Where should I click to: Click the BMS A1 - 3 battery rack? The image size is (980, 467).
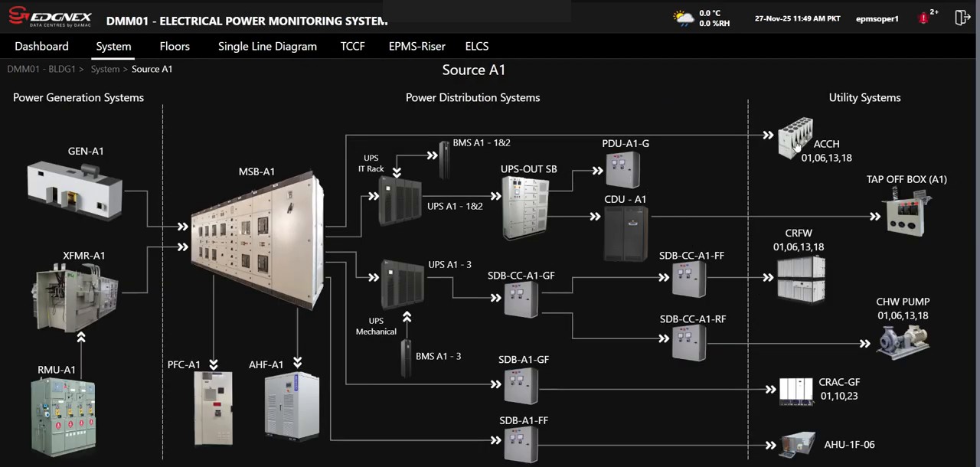(407, 358)
